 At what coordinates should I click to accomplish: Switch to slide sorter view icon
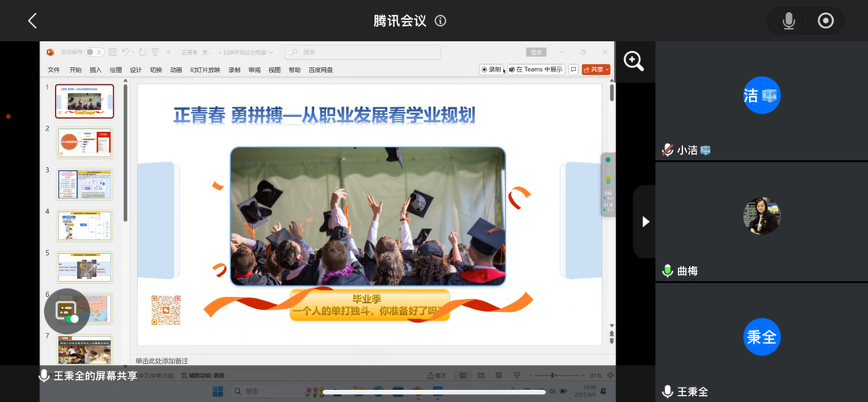[481, 375]
